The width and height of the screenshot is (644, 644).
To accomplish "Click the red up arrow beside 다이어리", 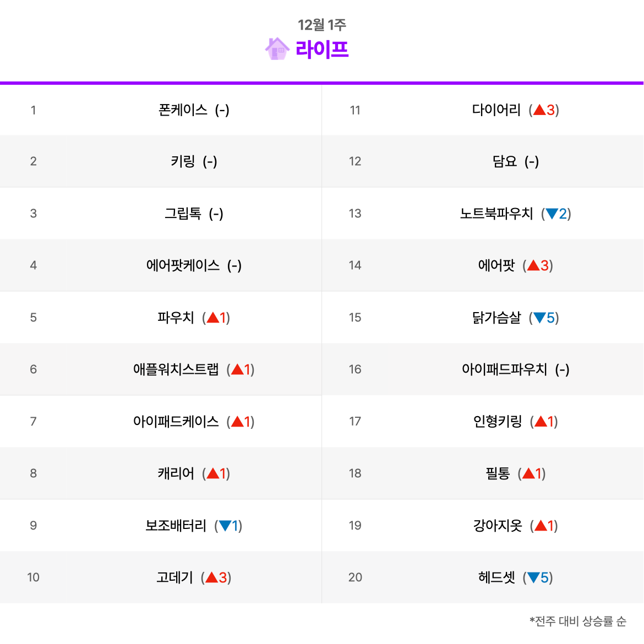I will click(539, 110).
